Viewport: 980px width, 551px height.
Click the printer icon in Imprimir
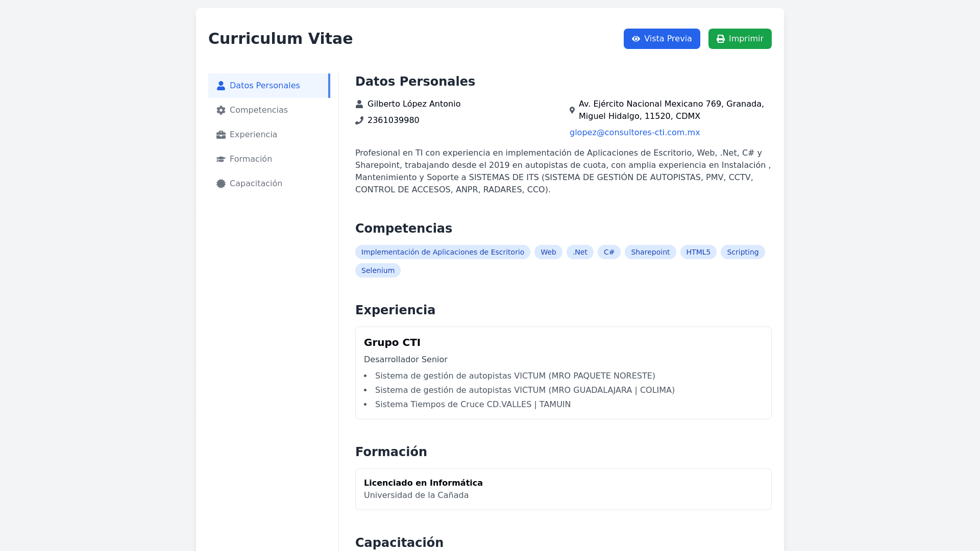click(x=721, y=39)
